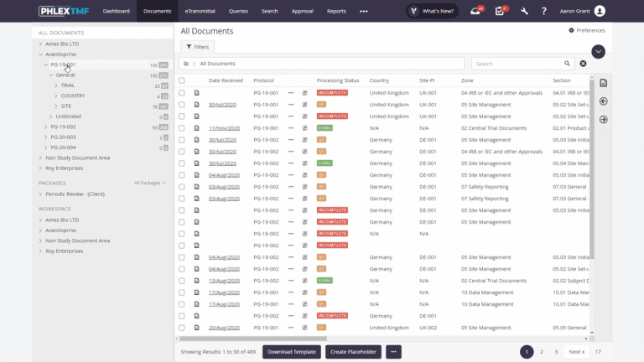
Task: Open the wrench settings icon
Action: 524,11
